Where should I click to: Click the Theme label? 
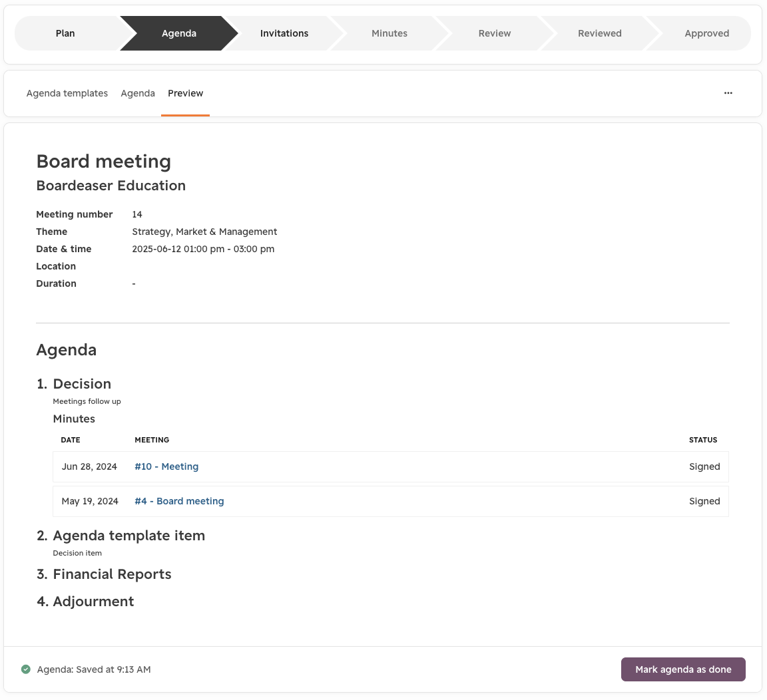click(51, 232)
